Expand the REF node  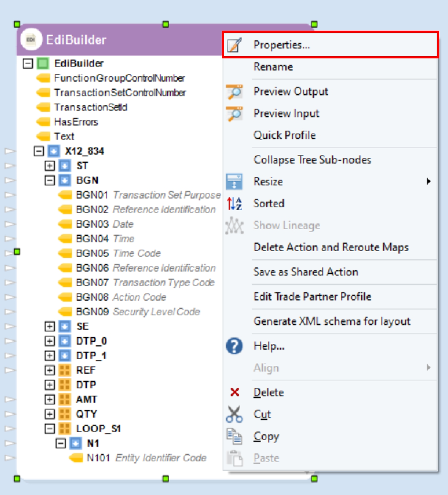tap(50, 370)
